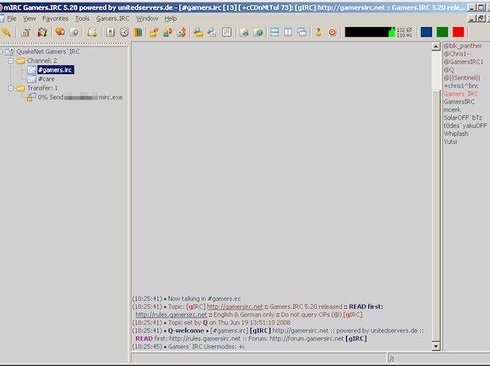Collapse the Transfer: 1 folder
Screen dimensions: 490x366
pyautogui.click(x=11, y=88)
